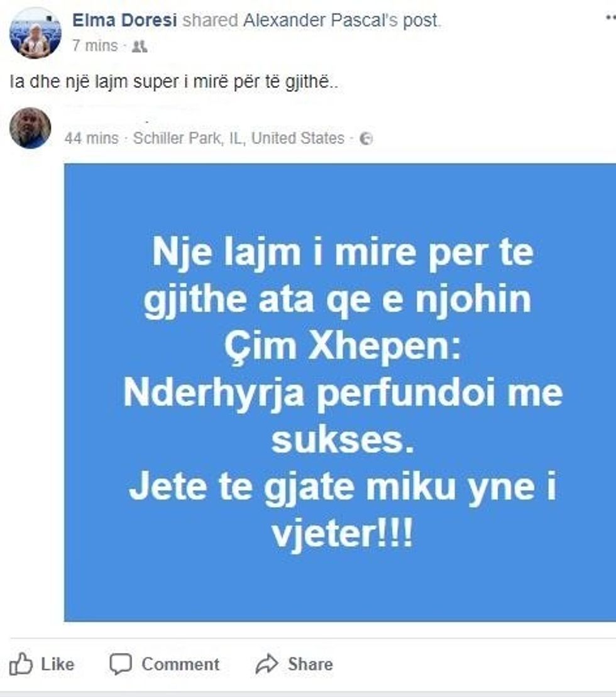Image resolution: width=616 pixels, height=697 pixels.
Task: Click the friends audience icon beside 7 mins
Action: [x=140, y=46]
